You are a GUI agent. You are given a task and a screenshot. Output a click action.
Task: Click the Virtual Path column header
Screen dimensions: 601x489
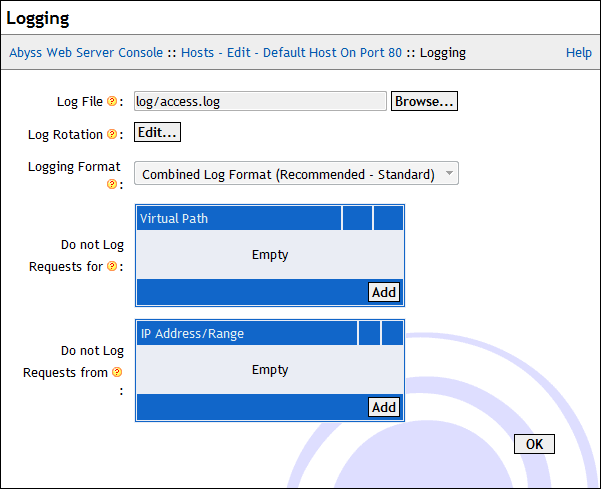(x=239, y=218)
